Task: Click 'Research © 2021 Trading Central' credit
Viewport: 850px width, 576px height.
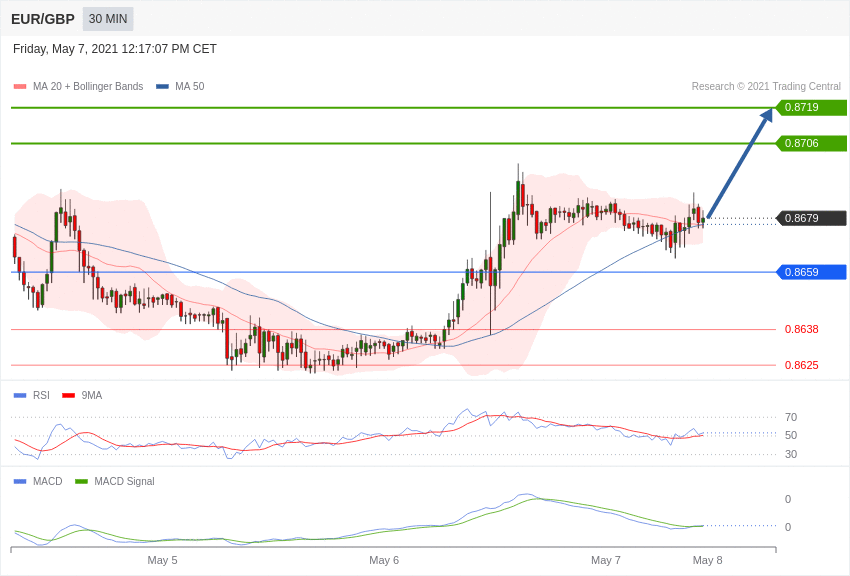Action: tap(766, 86)
